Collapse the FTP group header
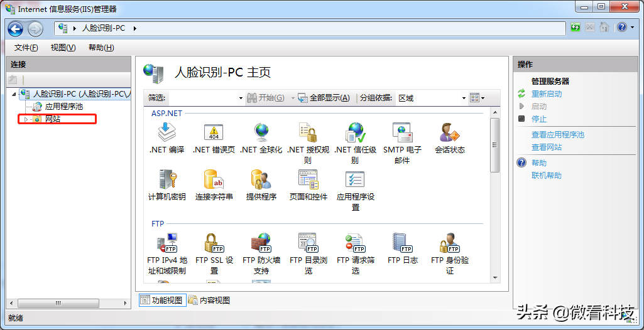 coord(158,224)
